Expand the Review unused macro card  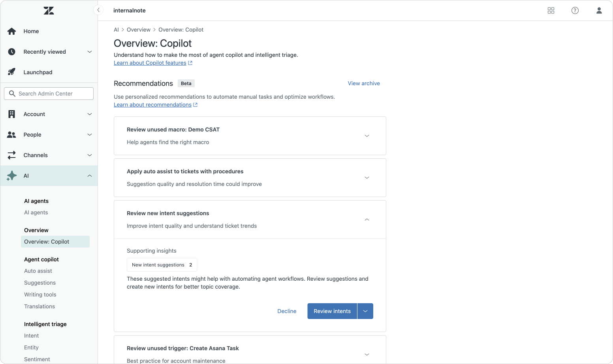pyautogui.click(x=367, y=136)
